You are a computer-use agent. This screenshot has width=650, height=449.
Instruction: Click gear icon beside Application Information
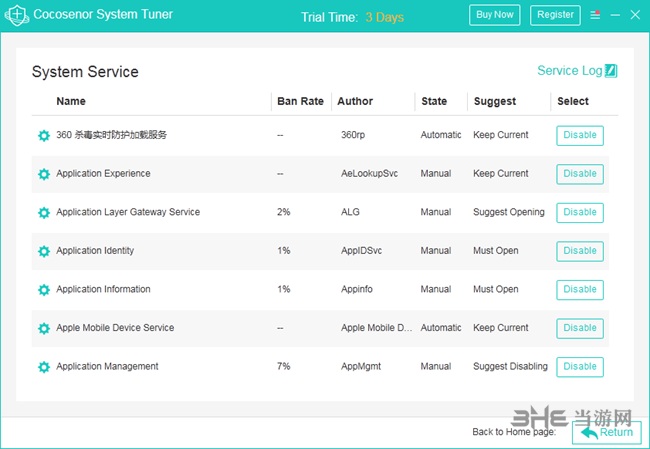44,289
